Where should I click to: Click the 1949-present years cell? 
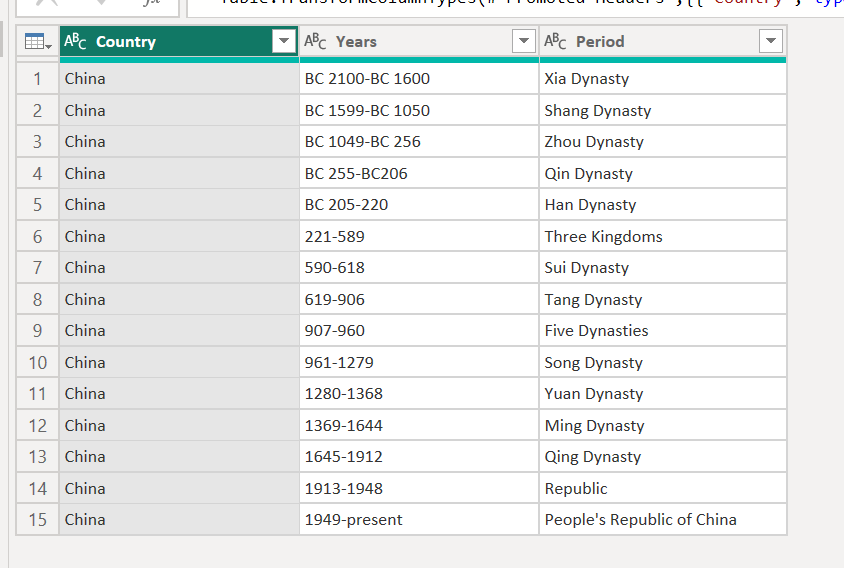pyautogui.click(x=419, y=520)
